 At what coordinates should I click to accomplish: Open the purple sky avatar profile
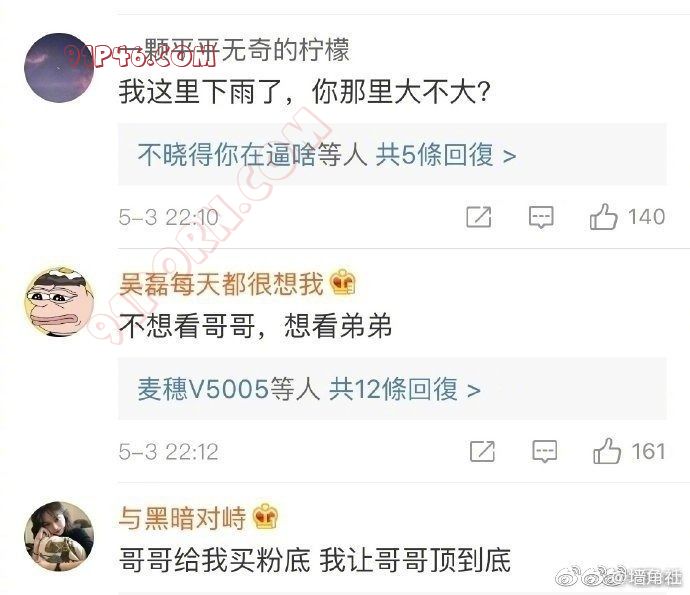click(59, 67)
